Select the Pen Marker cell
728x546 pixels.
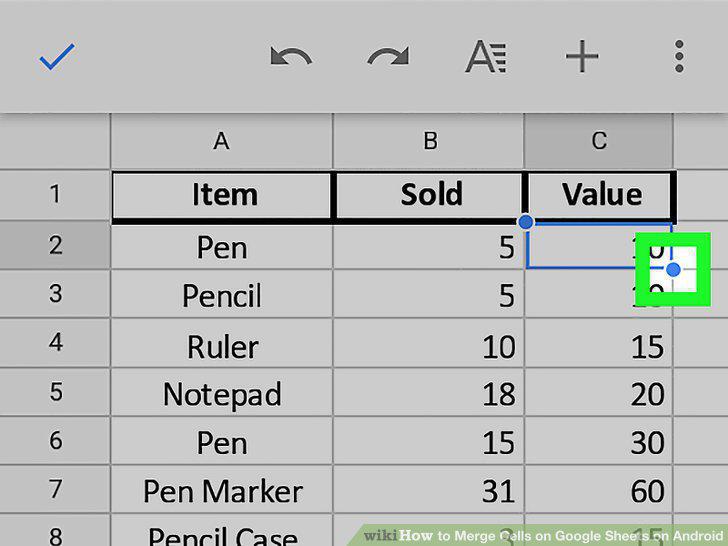pyautogui.click(x=222, y=489)
